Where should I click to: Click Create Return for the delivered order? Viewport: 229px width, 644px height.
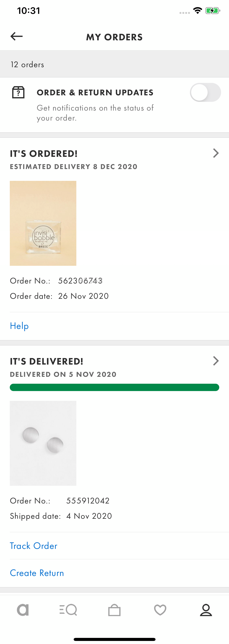click(37, 573)
